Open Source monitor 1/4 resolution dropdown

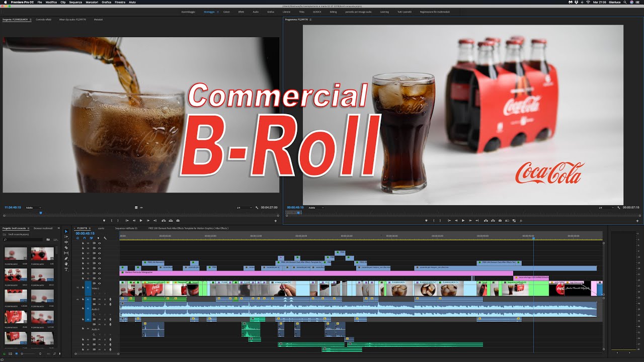pos(245,207)
